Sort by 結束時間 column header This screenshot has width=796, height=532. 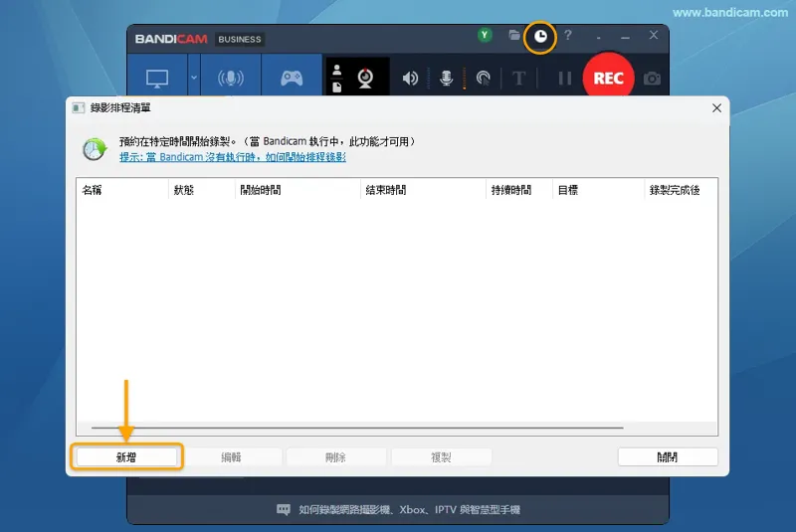[423, 190]
